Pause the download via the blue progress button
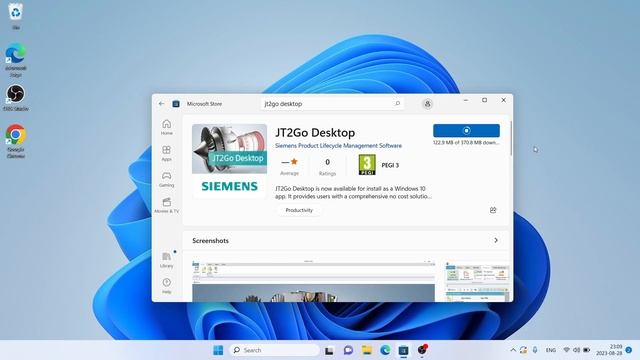This screenshot has width=640, height=360. (466, 131)
